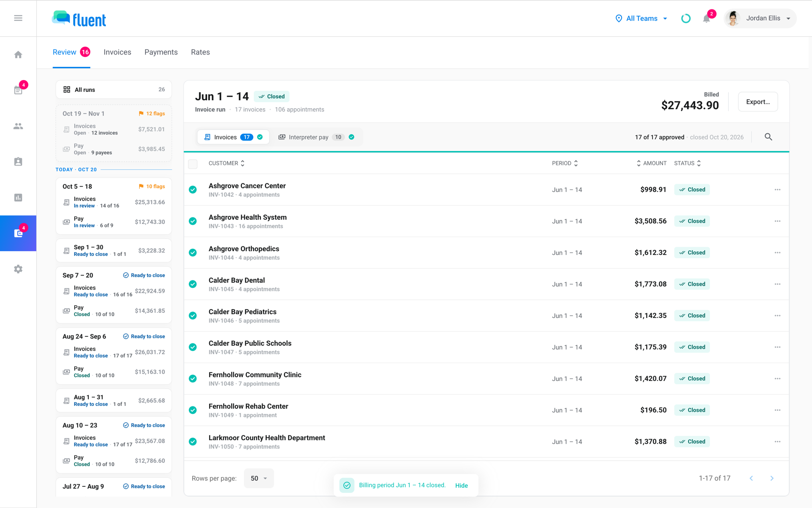Open the Oct 5 – 18 run card
Image resolution: width=812 pixels, height=508 pixels.
click(x=114, y=206)
